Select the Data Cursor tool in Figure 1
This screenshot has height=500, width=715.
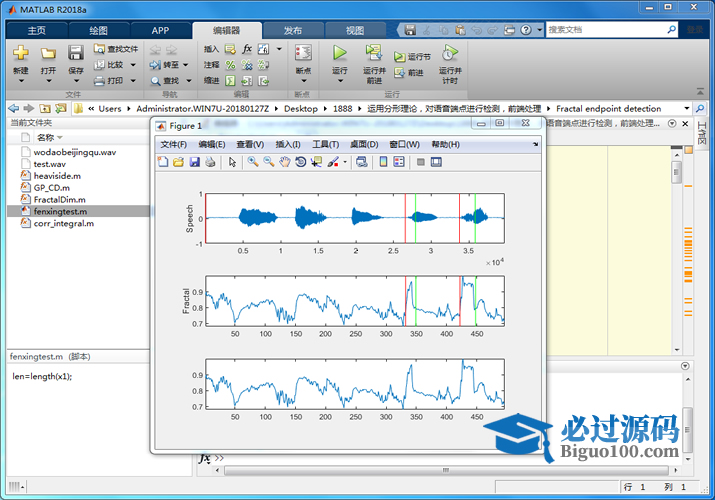316,162
